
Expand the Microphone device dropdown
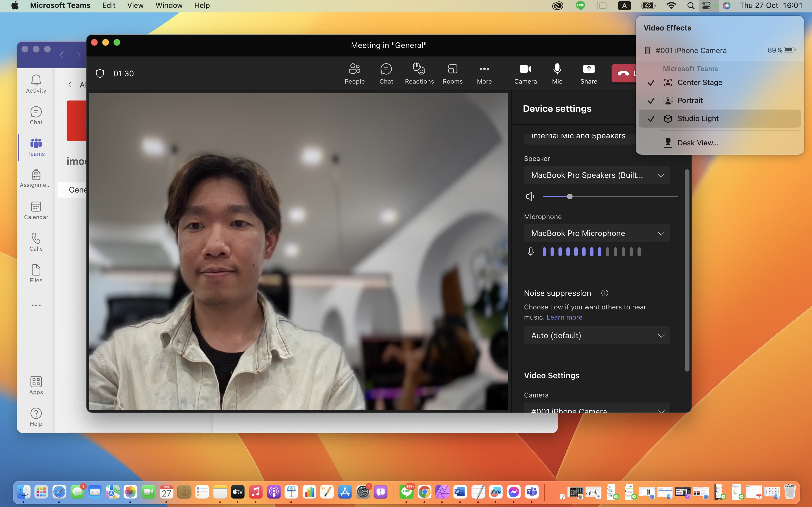pos(597,233)
